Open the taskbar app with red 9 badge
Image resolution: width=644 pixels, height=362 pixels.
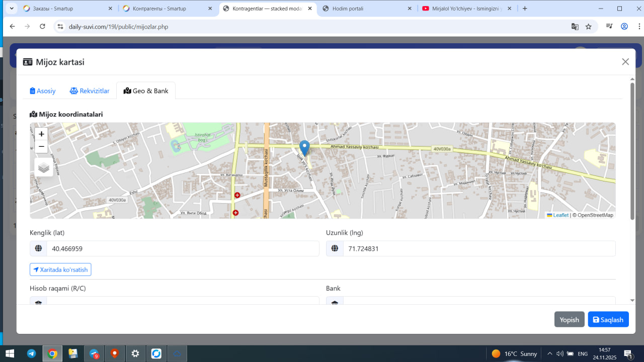94,353
